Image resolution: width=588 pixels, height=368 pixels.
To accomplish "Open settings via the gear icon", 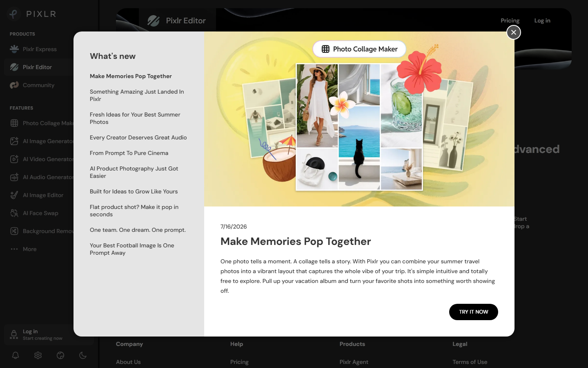I will [38, 355].
